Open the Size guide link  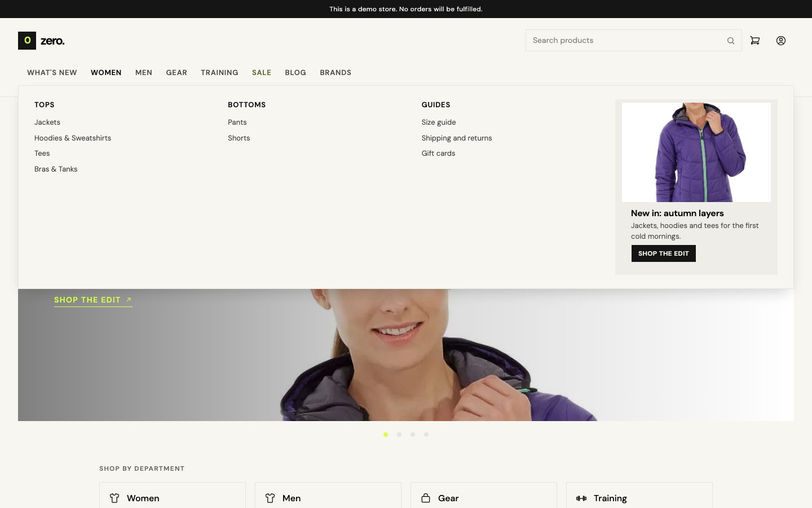tap(439, 122)
